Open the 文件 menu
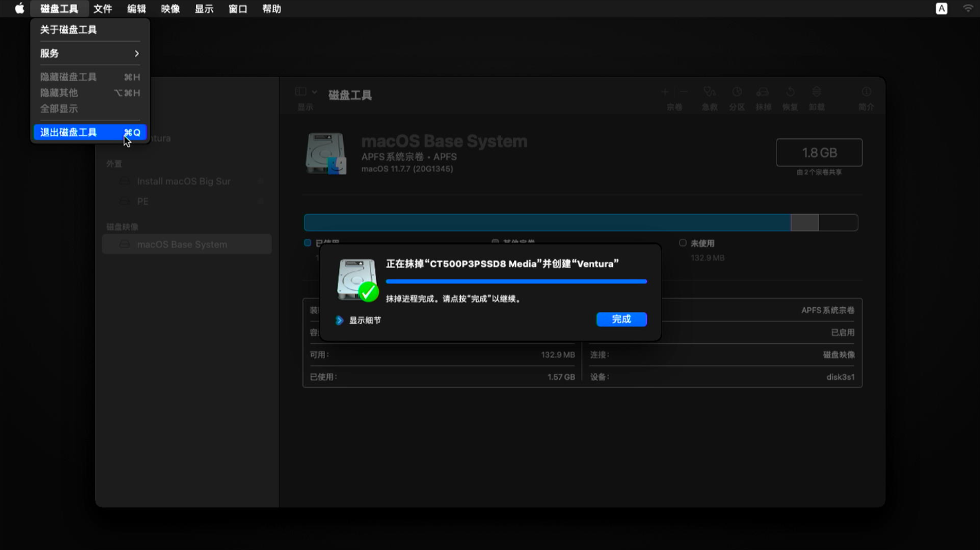Image resolution: width=980 pixels, height=550 pixels. point(102,9)
